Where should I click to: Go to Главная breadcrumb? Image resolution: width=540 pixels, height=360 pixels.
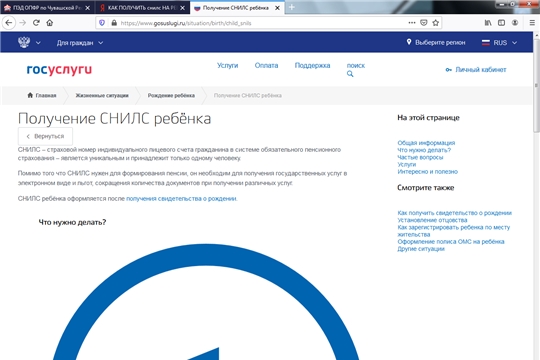pos(46,95)
